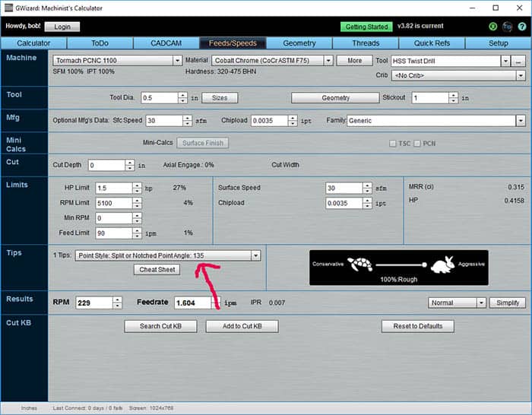The image size is (532, 415).
Task: Click the More material button
Action: [x=355, y=61]
